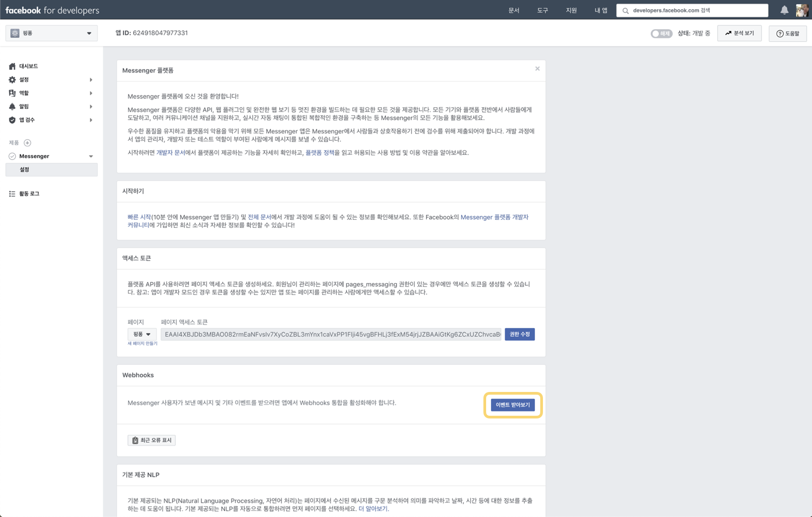Screen dimensions: 812x517
Task: Open the 내 앱 top menu
Action: coord(601,10)
